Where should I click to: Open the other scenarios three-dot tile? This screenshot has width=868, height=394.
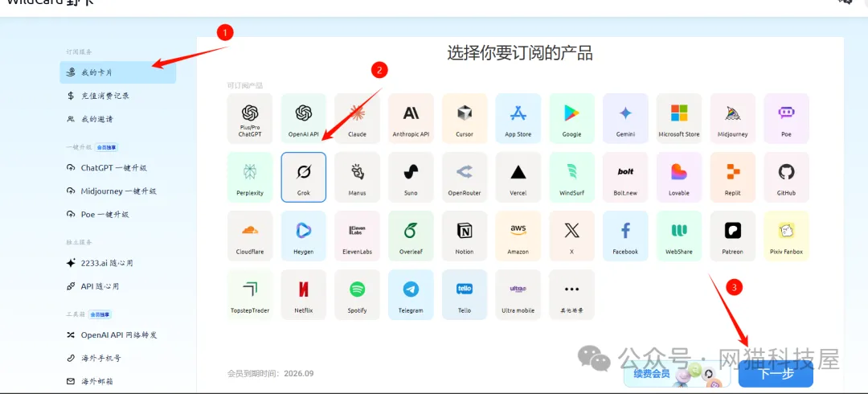click(572, 295)
